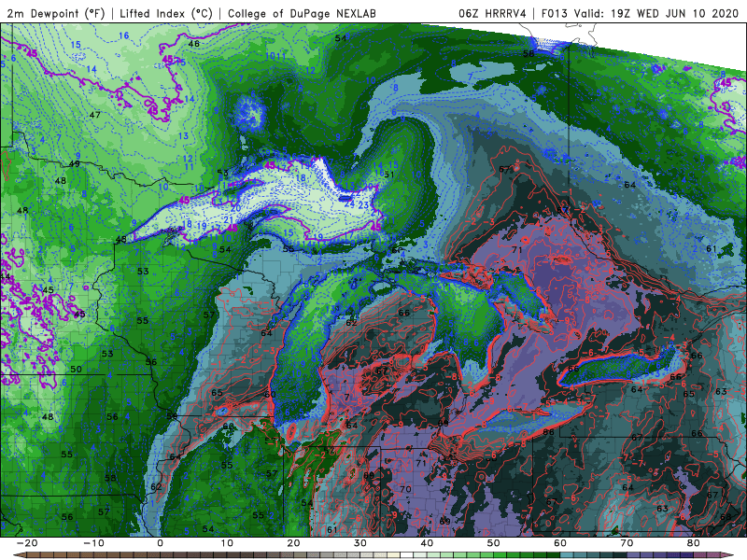Click the "F013" forecast hour text
The image size is (747, 560).
[555, 13]
